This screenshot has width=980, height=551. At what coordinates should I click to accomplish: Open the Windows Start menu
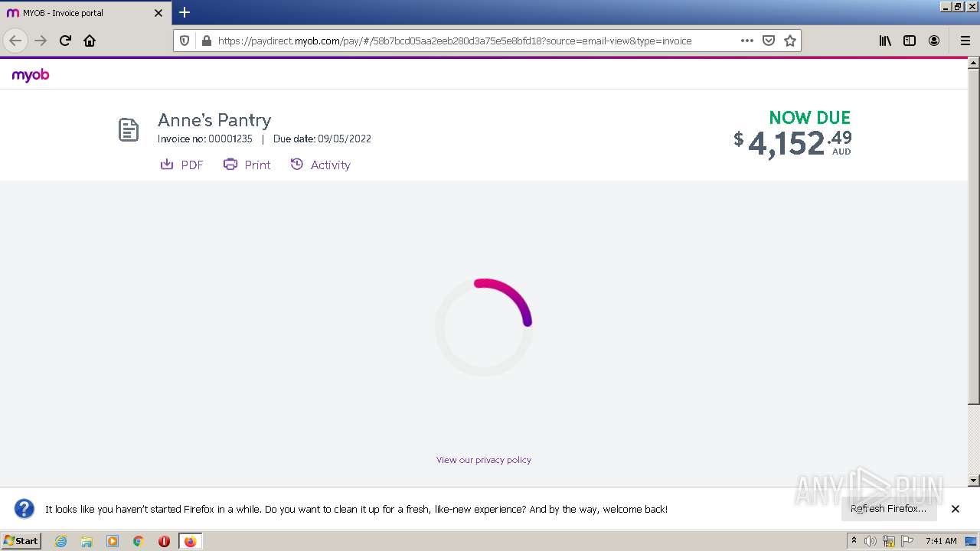click(x=21, y=540)
